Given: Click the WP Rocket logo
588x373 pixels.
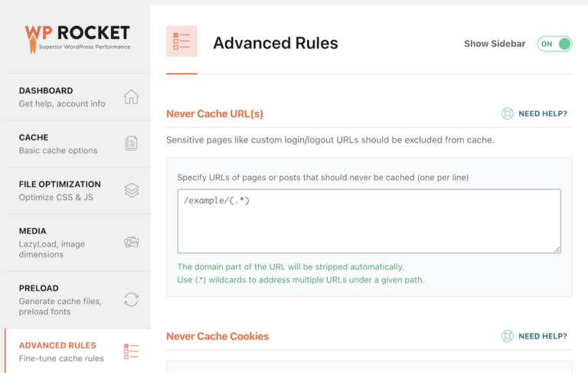Looking at the screenshot, I should (77, 38).
